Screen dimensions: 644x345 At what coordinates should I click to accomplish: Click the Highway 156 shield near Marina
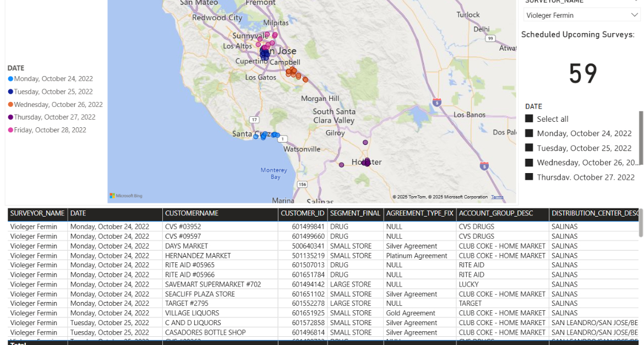(x=302, y=184)
